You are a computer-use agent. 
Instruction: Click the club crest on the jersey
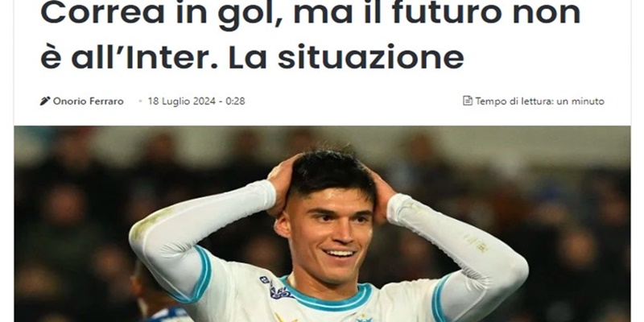pyautogui.click(x=364, y=318)
